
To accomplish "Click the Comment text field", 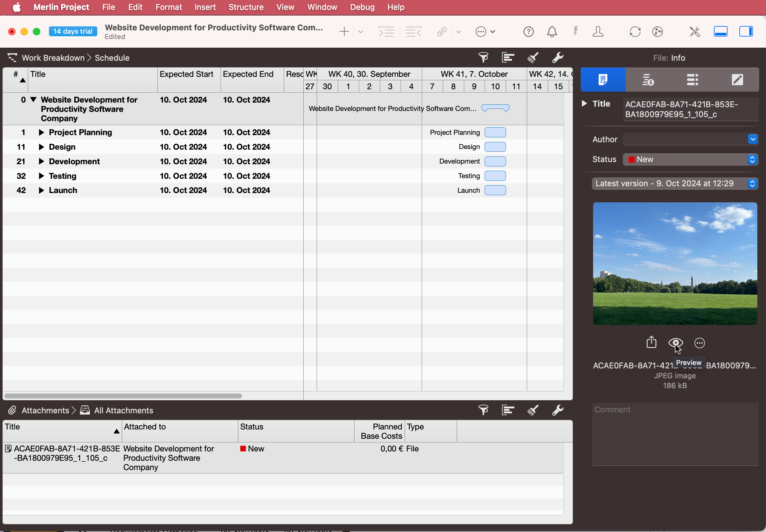I will (x=675, y=434).
